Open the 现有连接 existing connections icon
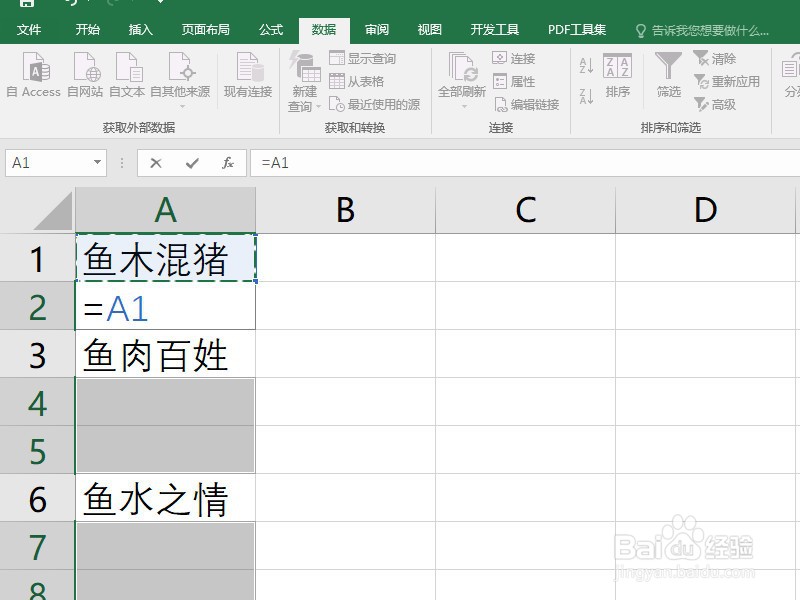Image resolution: width=800 pixels, height=600 pixels. point(248,76)
